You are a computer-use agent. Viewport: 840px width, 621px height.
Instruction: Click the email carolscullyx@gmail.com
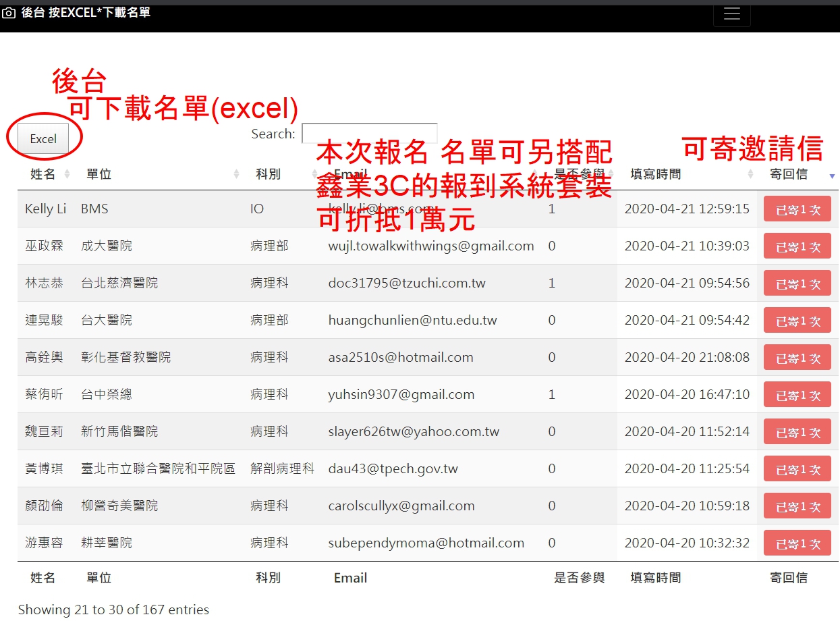click(401, 506)
